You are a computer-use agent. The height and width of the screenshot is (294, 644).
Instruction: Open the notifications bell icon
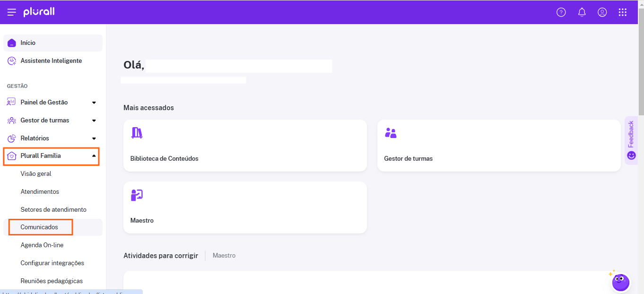(582, 12)
